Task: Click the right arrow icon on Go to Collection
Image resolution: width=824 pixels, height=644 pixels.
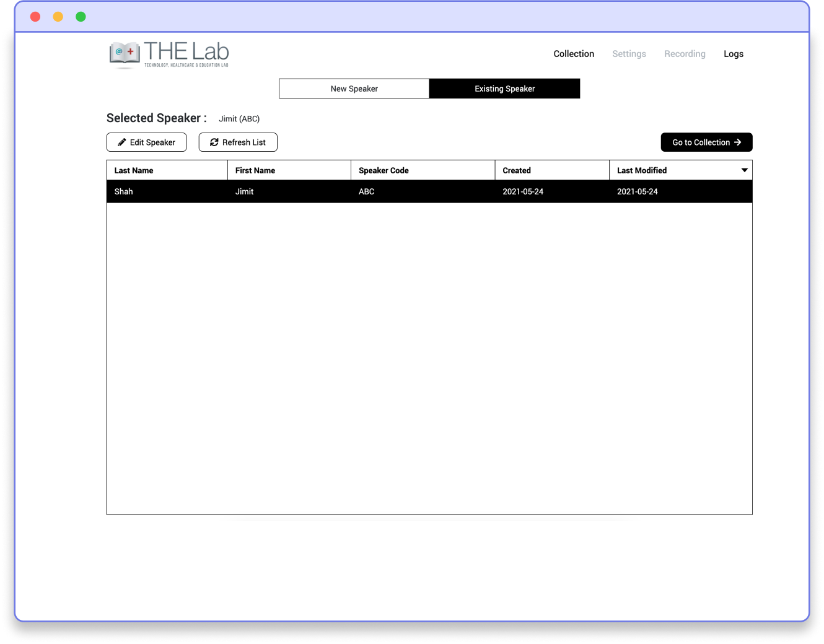Action: tap(738, 142)
